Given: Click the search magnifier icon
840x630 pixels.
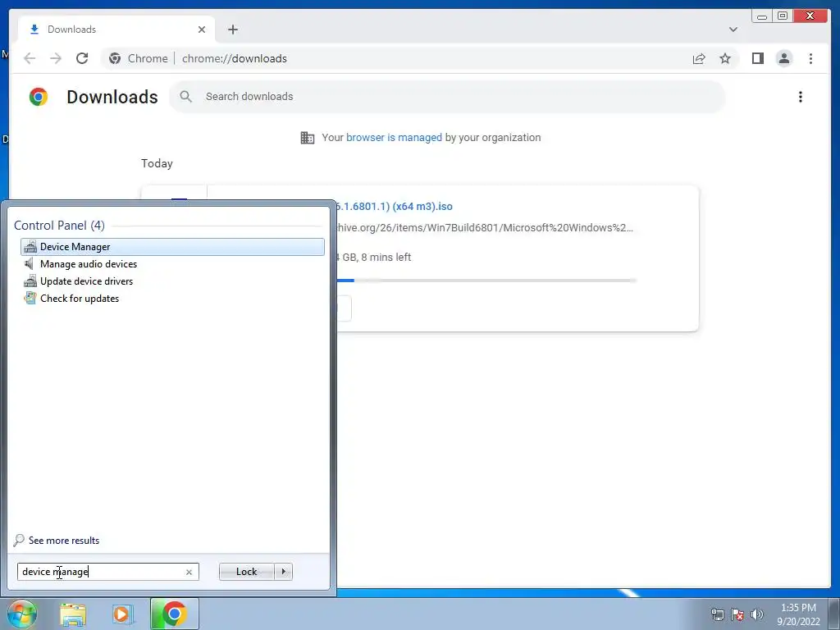Looking at the screenshot, I should click(186, 97).
